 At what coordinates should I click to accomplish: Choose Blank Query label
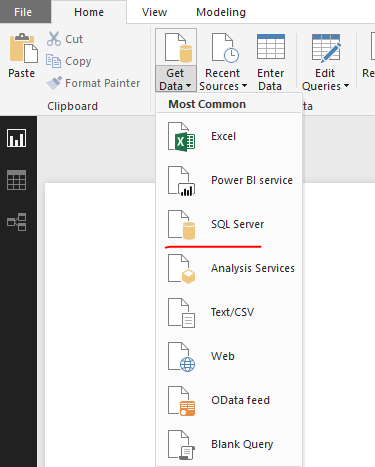point(242,444)
